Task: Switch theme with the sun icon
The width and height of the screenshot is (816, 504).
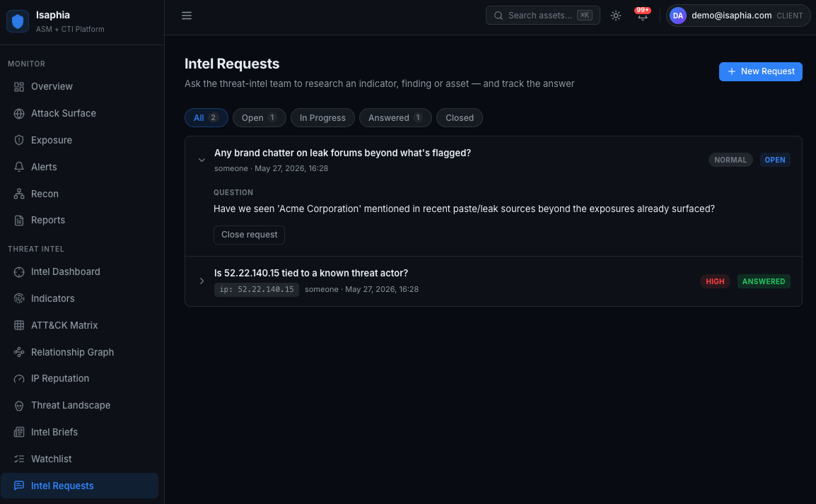Action: pyautogui.click(x=616, y=16)
